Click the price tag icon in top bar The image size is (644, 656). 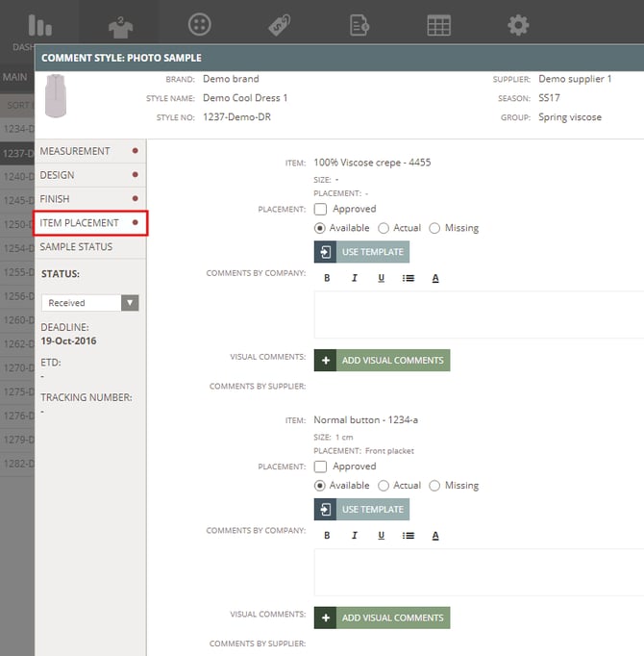(x=280, y=25)
